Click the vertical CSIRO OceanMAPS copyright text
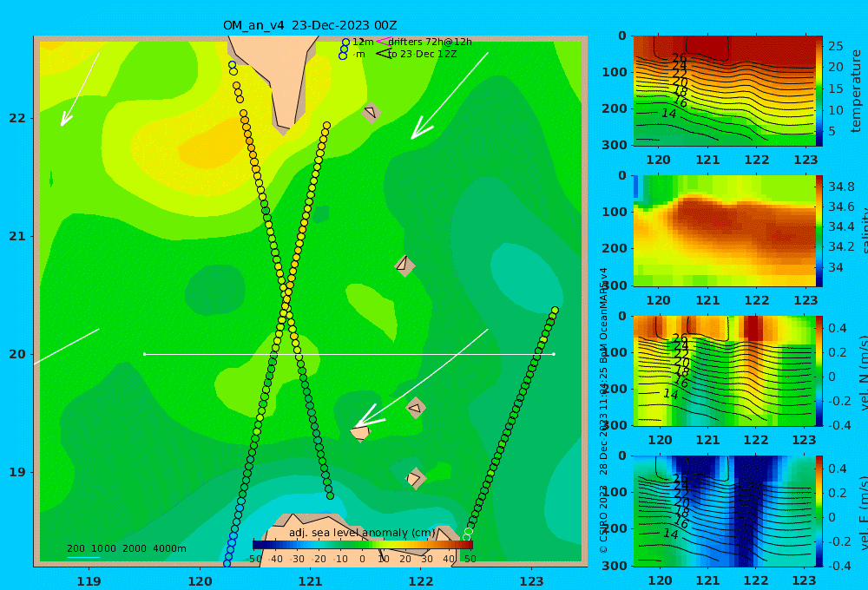The width and height of the screenshot is (868, 590). pos(603,410)
